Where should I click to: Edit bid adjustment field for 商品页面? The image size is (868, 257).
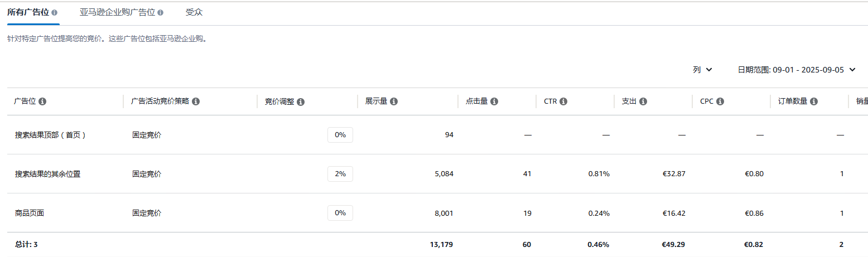340,213
